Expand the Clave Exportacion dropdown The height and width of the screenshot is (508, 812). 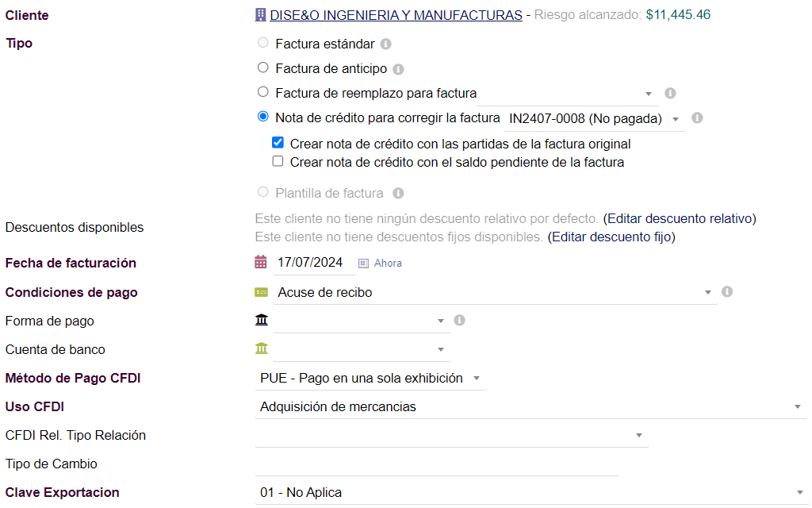pos(530,492)
